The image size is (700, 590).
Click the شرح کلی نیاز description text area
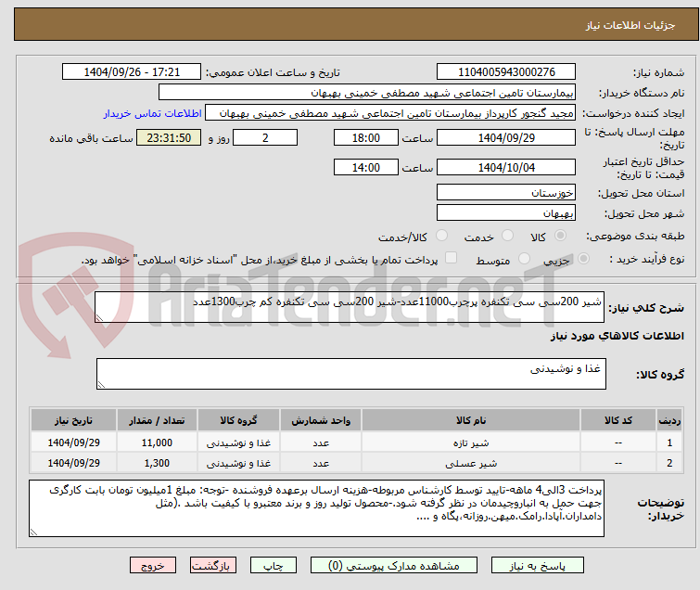[350, 307]
